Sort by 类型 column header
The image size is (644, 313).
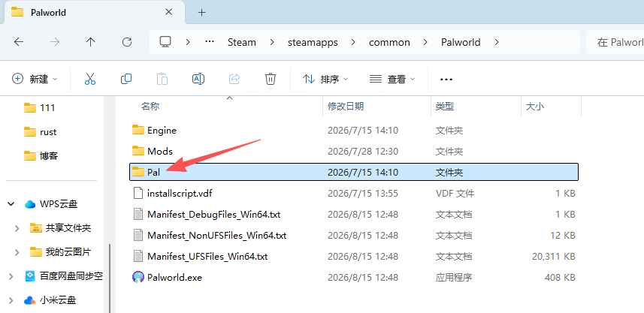[445, 107]
